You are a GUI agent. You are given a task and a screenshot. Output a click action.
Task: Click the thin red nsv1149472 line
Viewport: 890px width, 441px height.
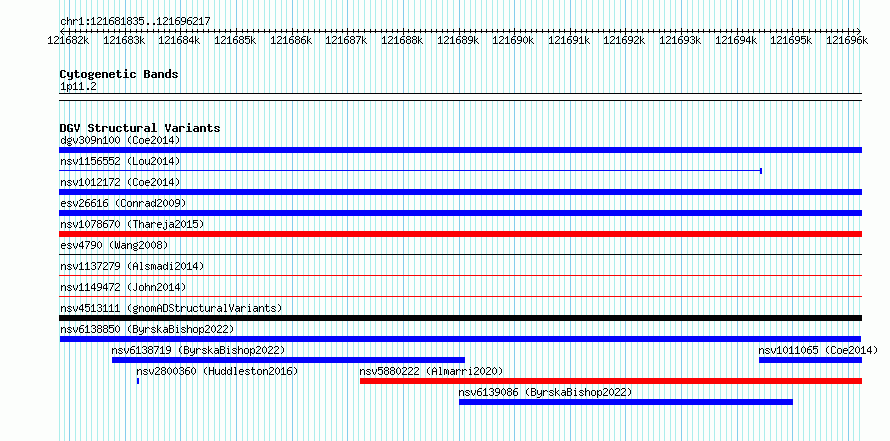point(460,296)
